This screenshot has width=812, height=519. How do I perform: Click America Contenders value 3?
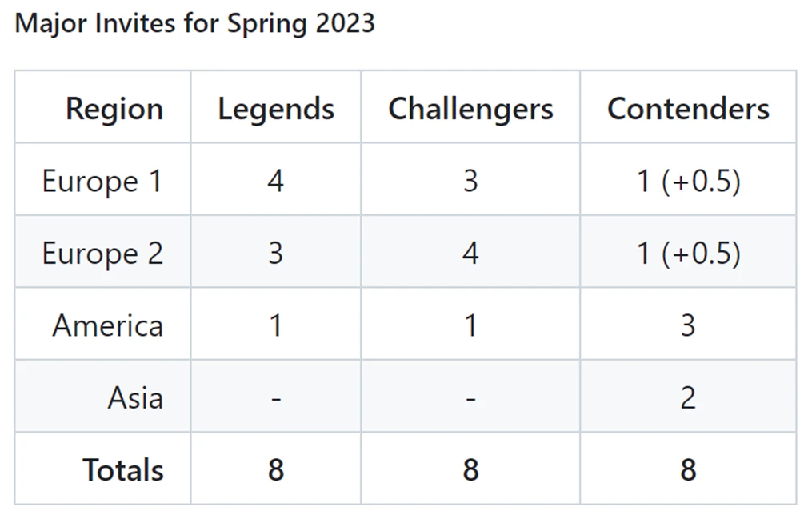[688, 326]
